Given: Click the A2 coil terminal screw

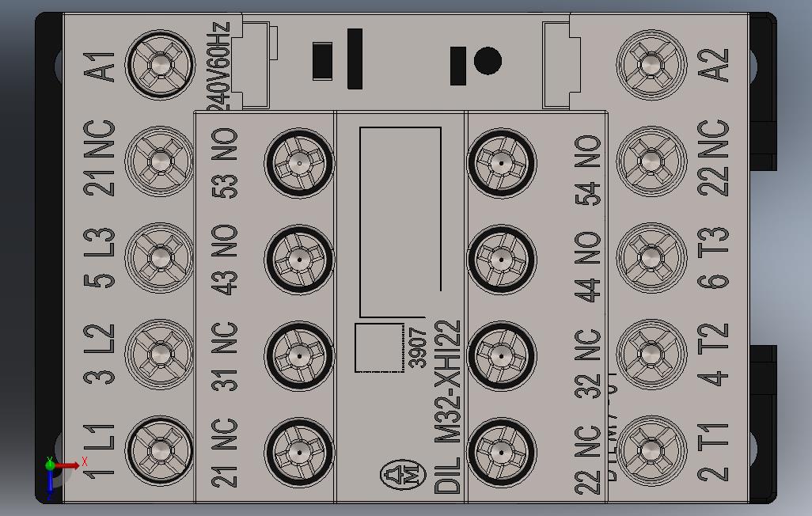Looking at the screenshot, I should [651, 65].
